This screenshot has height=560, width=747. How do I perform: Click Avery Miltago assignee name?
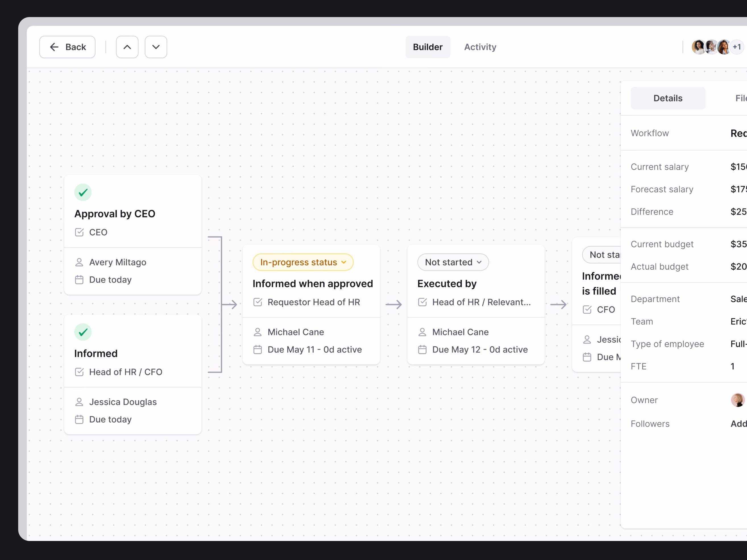(x=117, y=262)
